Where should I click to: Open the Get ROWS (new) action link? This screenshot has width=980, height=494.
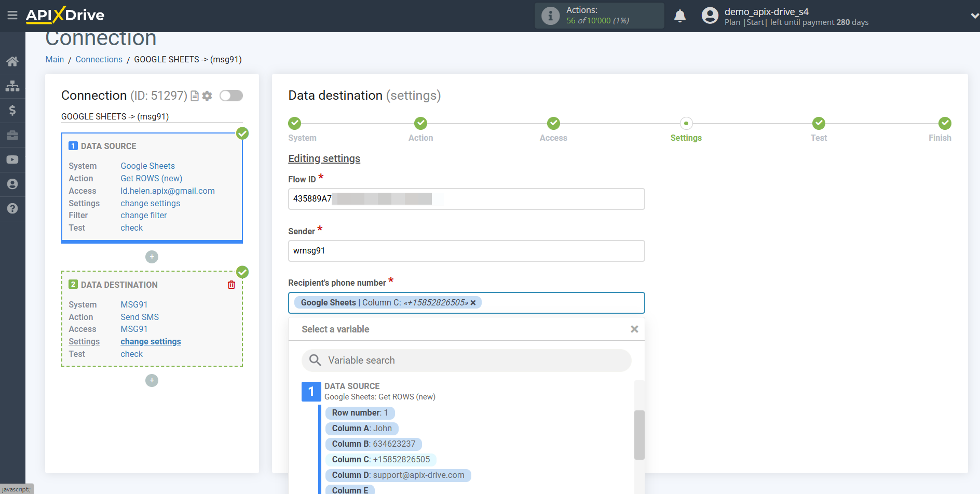pos(151,179)
